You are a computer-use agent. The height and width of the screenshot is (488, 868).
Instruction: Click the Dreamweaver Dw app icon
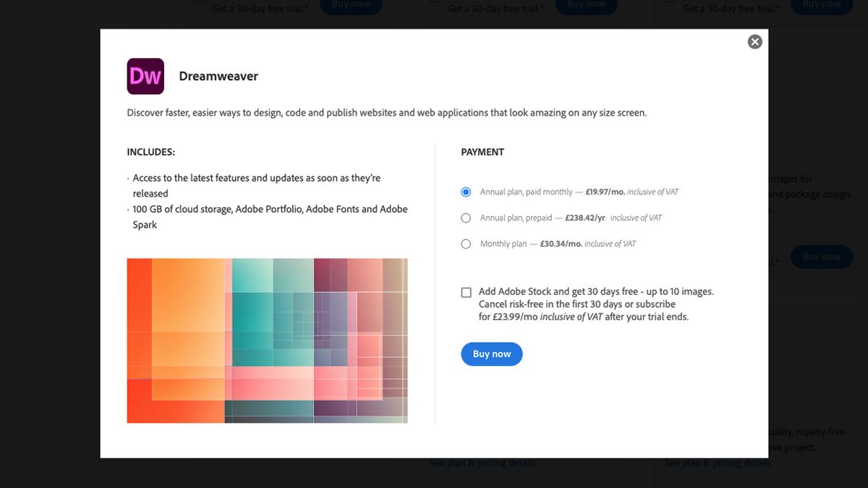click(145, 76)
